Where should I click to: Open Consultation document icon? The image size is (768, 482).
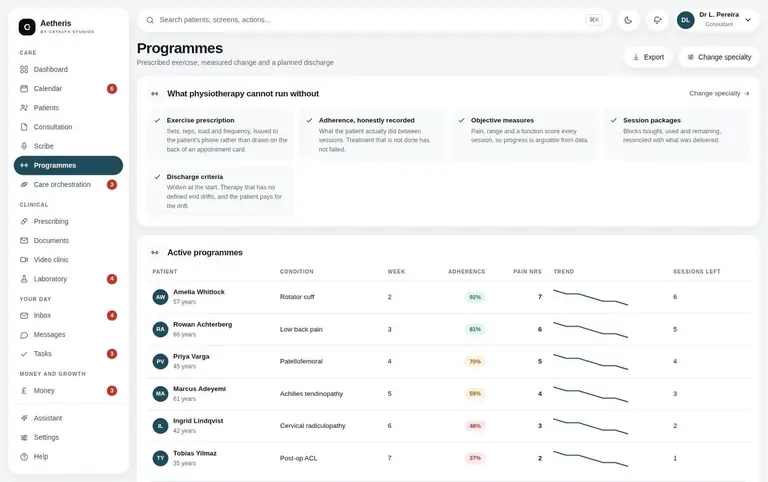24,127
